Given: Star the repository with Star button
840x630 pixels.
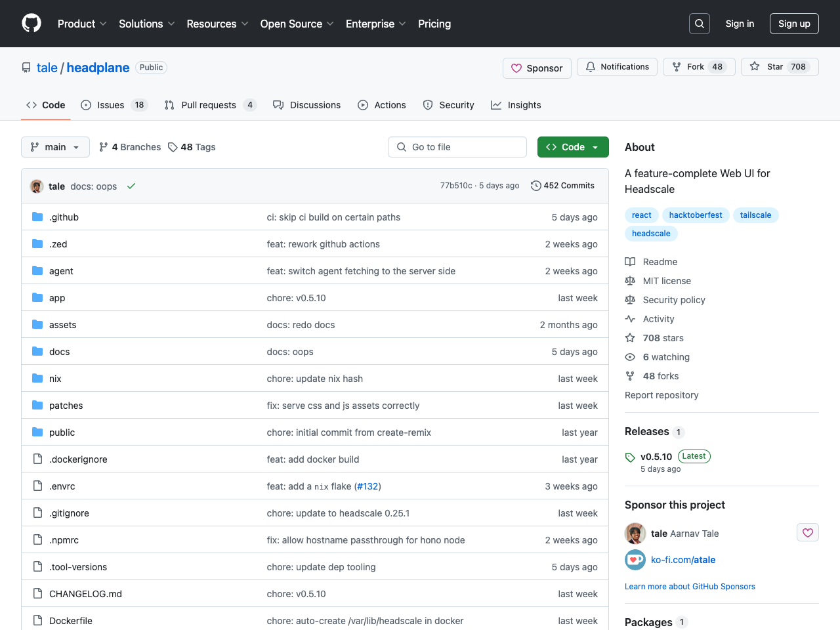Looking at the screenshot, I should click(x=780, y=67).
